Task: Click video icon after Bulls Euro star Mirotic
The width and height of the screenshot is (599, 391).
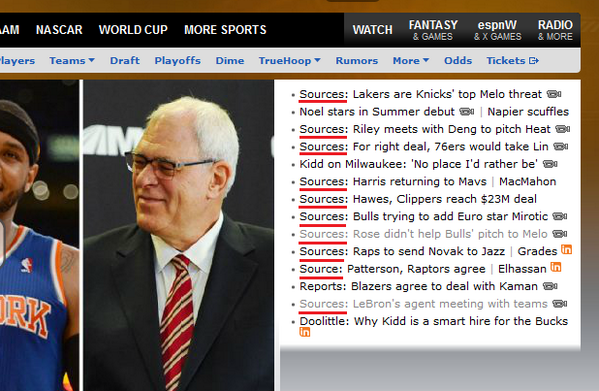Action: (x=560, y=216)
